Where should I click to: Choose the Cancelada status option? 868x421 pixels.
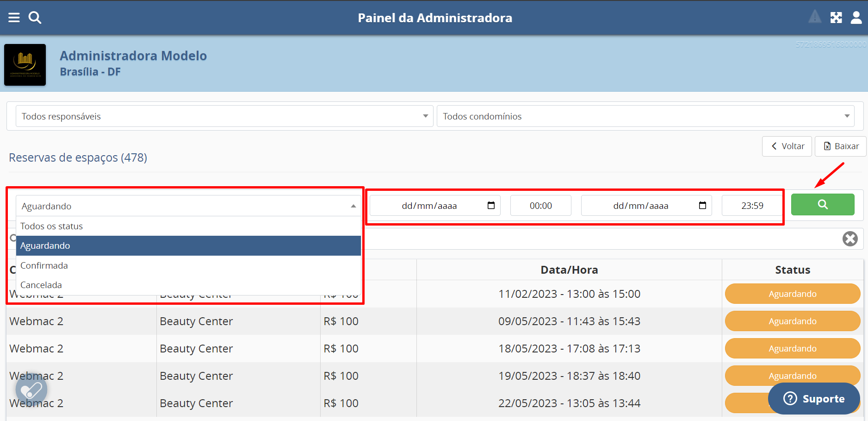41,285
